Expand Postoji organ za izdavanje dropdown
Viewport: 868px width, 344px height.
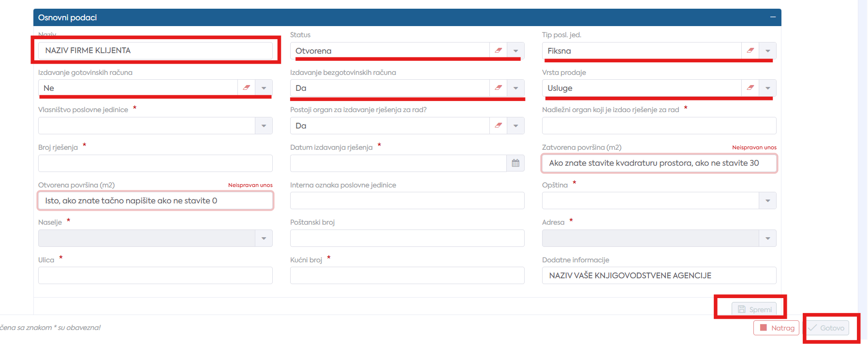tap(516, 126)
